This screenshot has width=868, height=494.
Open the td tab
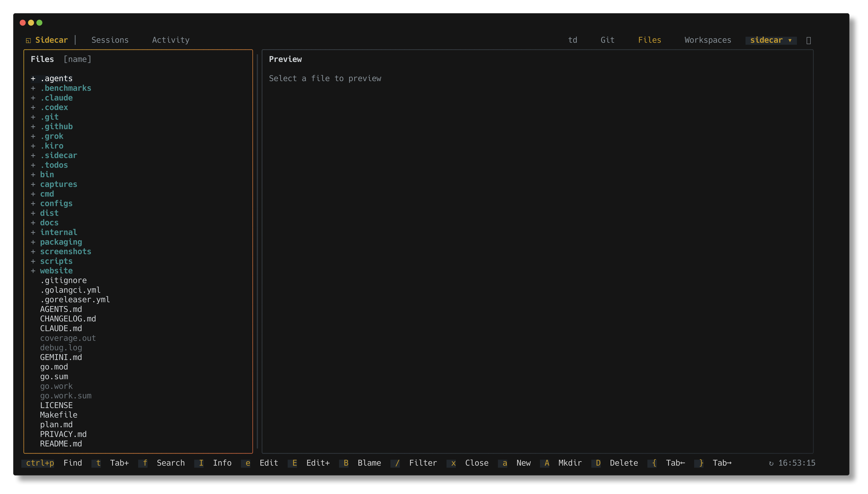(572, 40)
